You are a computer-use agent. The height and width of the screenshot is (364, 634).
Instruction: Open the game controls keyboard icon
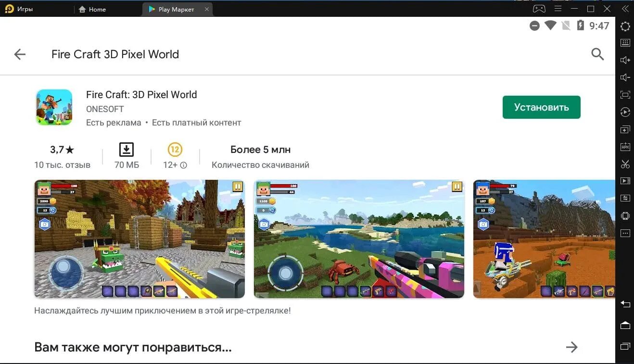[x=625, y=42]
